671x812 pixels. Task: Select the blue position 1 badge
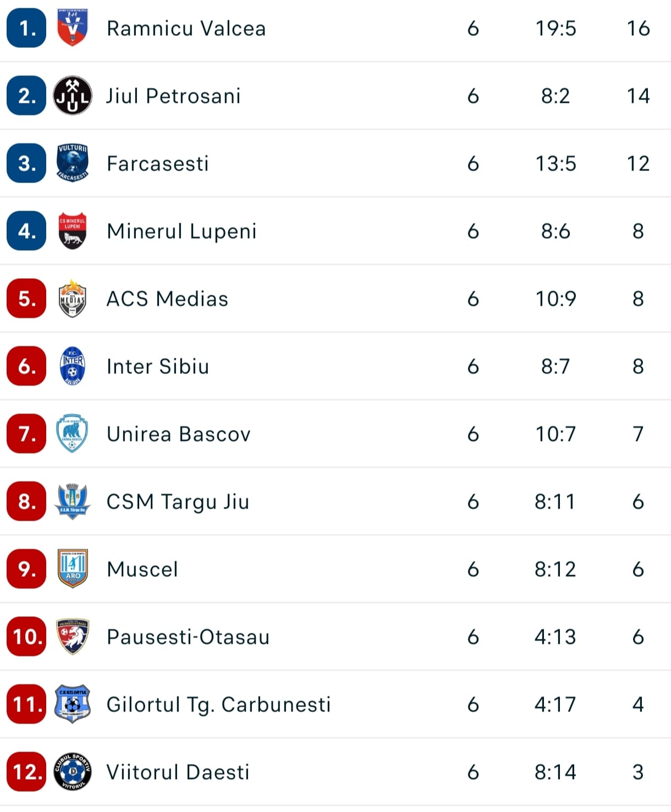tap(26, 27)
